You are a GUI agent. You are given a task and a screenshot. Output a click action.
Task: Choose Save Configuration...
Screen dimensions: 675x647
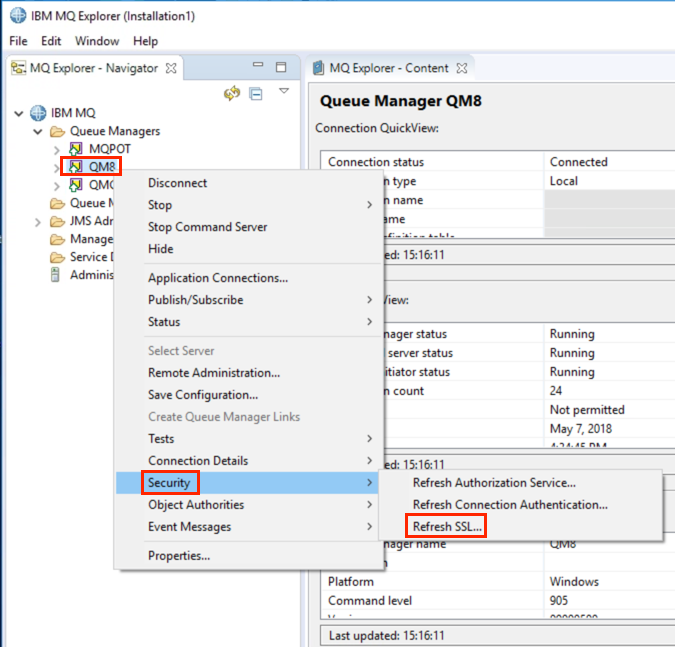(203, 395)
